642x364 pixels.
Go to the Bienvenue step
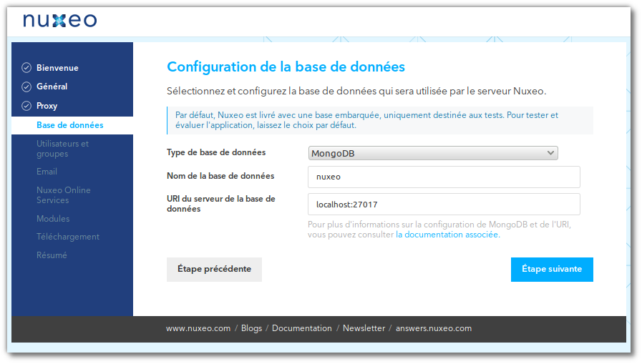[57, 68]
